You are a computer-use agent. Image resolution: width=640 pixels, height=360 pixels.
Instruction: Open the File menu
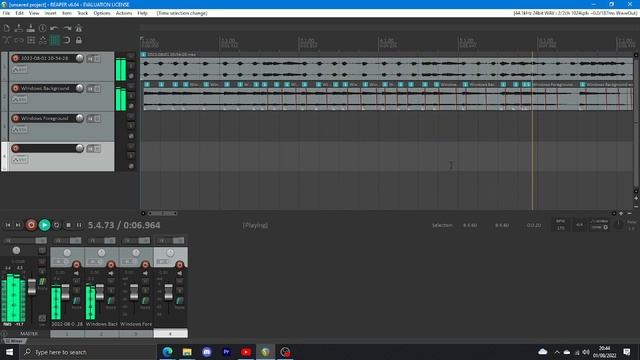[6, 13]
